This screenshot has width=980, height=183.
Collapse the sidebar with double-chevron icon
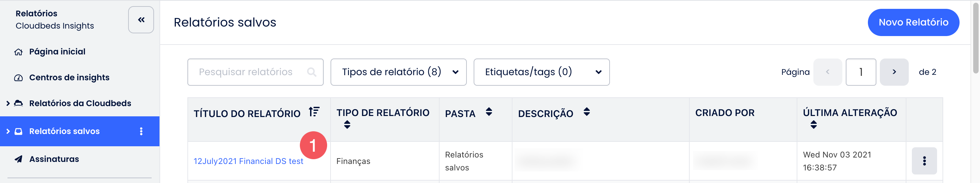click(x=141, y=20)
